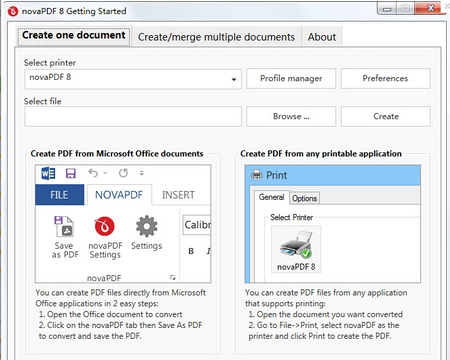This screenshot has height=360, width=450.
Task: Click the 'novaPDF 8 Getting Started' window title
Action: point(74,11)
